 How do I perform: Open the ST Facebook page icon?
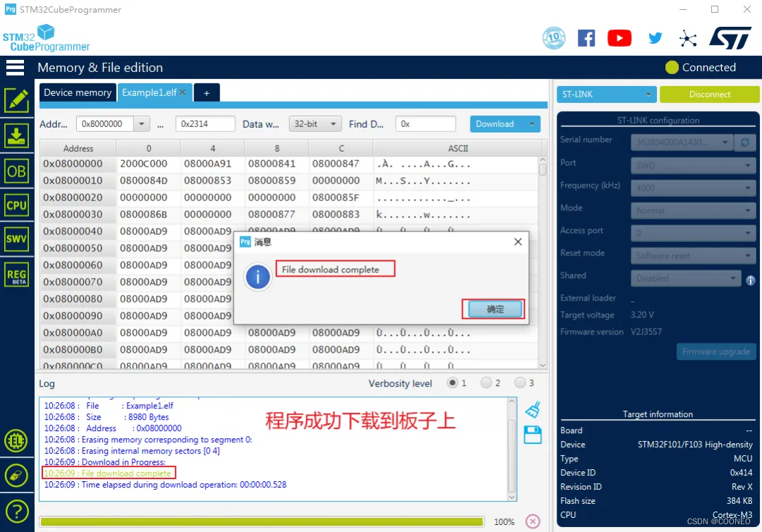coord(586,38)
